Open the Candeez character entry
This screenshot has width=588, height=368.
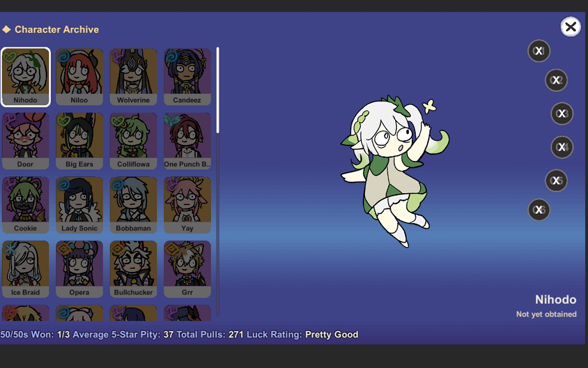point(187,77)
